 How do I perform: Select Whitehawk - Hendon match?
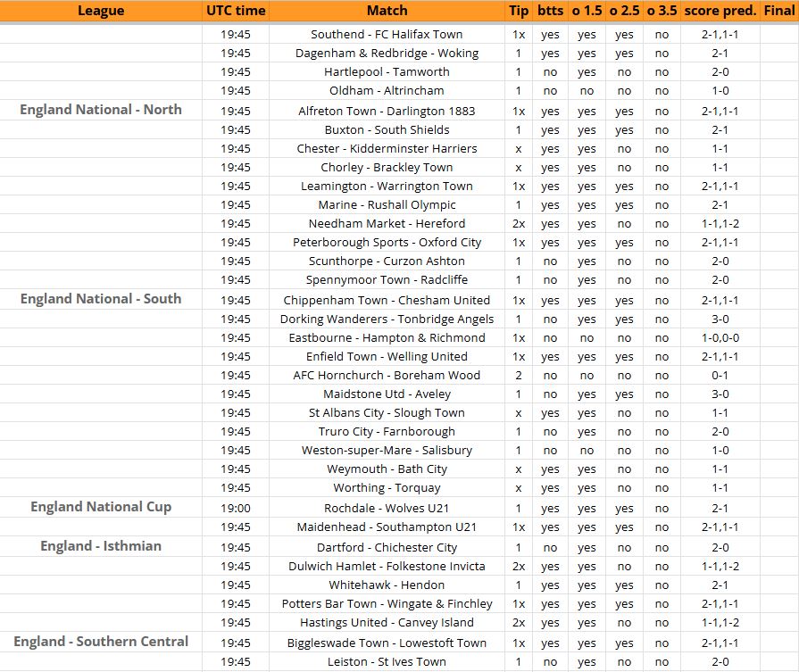[x=387, y=585]
